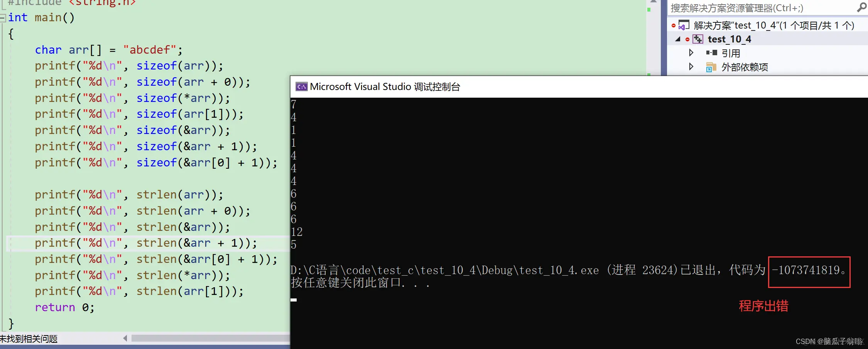The image size is (868, 349).
Task: Click the line with strlen(arr[1])
Action: click(x=139, y=291)
